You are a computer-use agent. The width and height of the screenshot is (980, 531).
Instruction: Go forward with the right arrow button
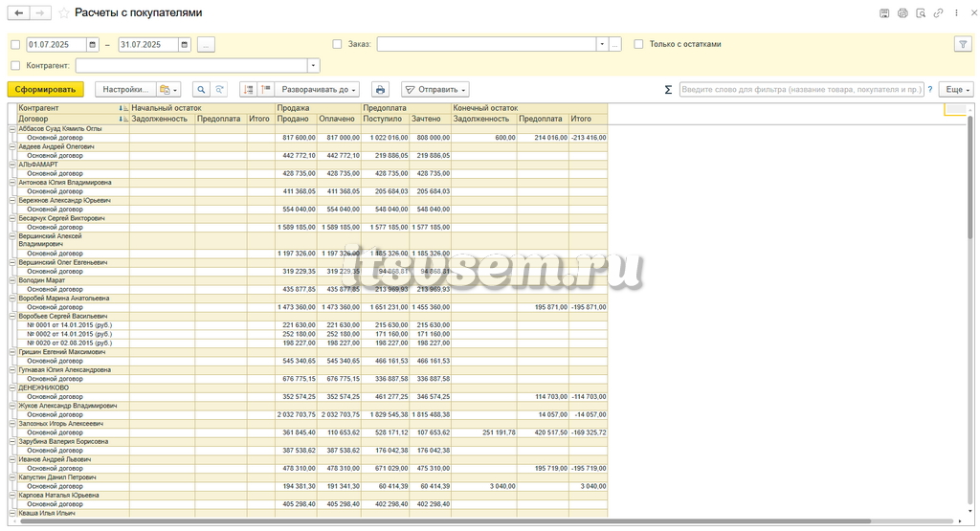pos(40,13)
